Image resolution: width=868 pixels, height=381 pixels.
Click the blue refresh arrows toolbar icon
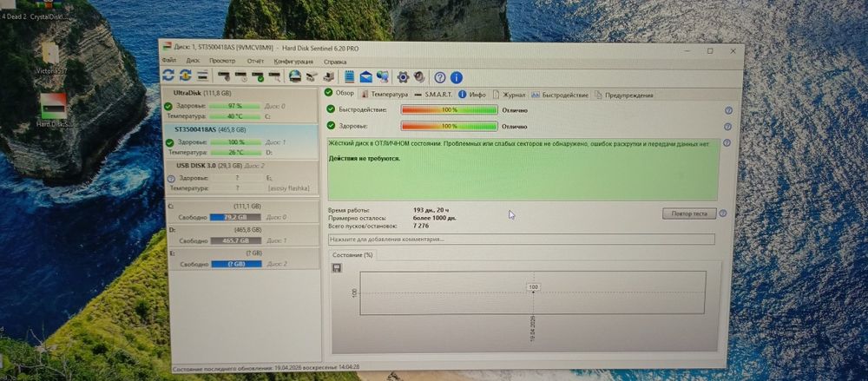169,76
